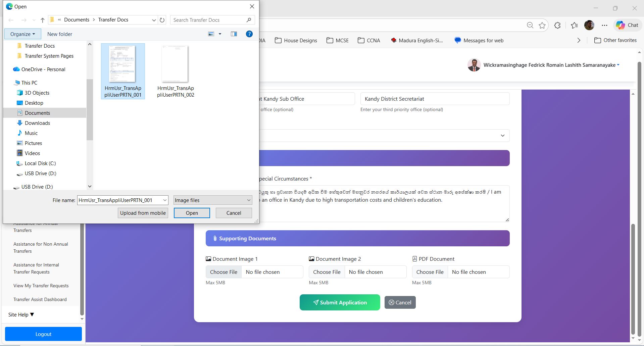Open the file dialog Help icon
644x346 pixels.
click(x=249, y=34)
